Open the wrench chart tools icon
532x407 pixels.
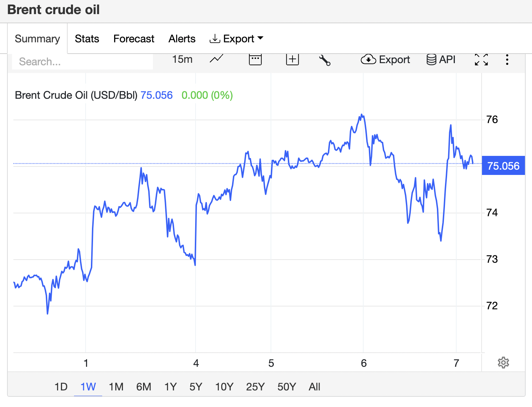[x=324, y=60]
